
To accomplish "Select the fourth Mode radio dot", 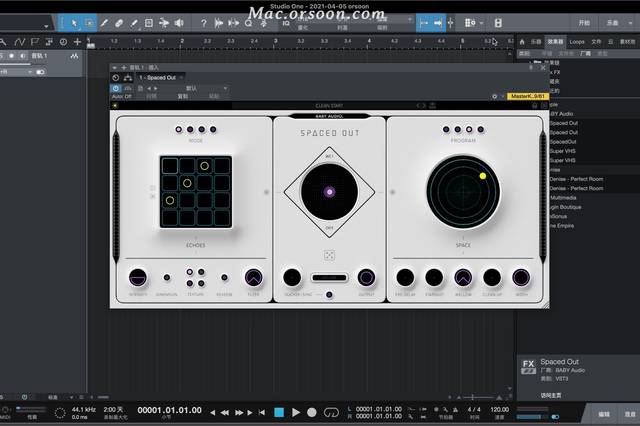I will [x=213, y=129].
